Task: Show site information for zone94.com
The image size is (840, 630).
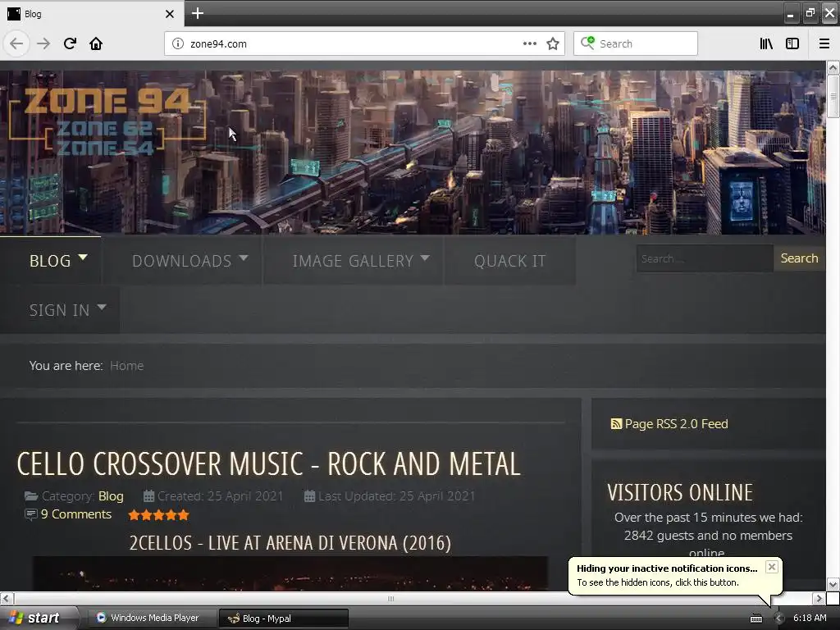Action: coord(178,43)
